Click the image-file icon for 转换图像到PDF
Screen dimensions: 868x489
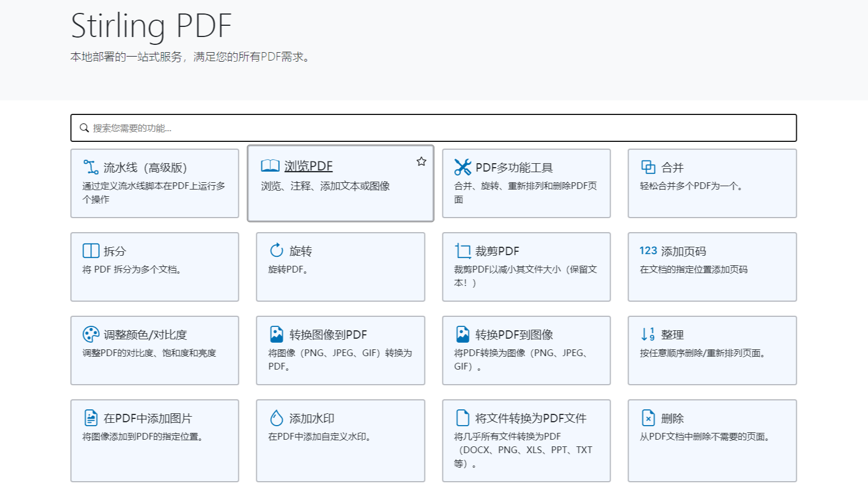[x=276, y=334]
